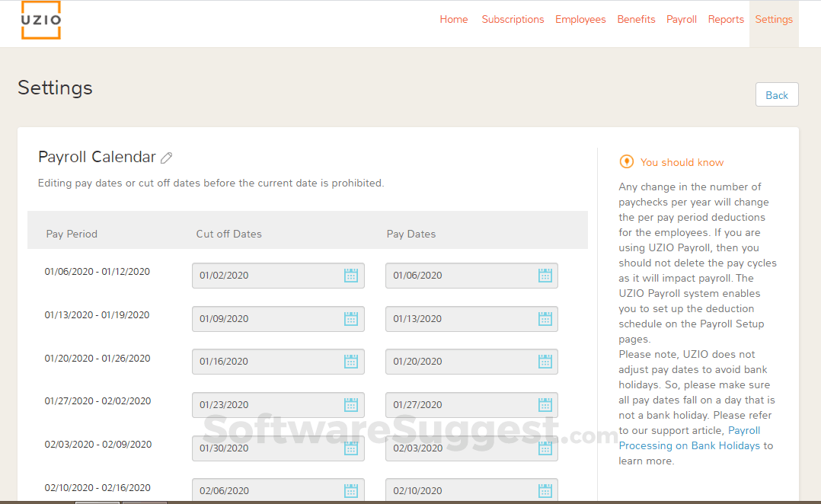Open the Payroll menu
Viewport: 821px width, 504px height.
click(681, 19)
